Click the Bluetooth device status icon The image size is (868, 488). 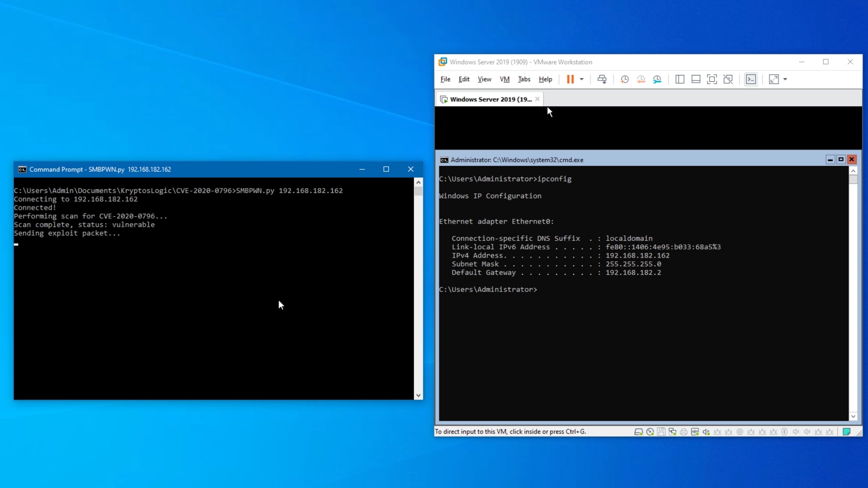(x=784, y=432)
